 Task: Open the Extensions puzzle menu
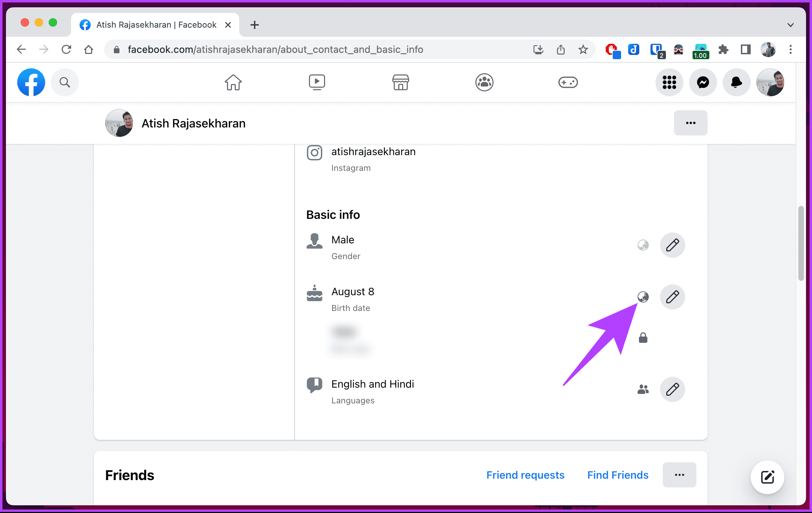coord(723,49)
